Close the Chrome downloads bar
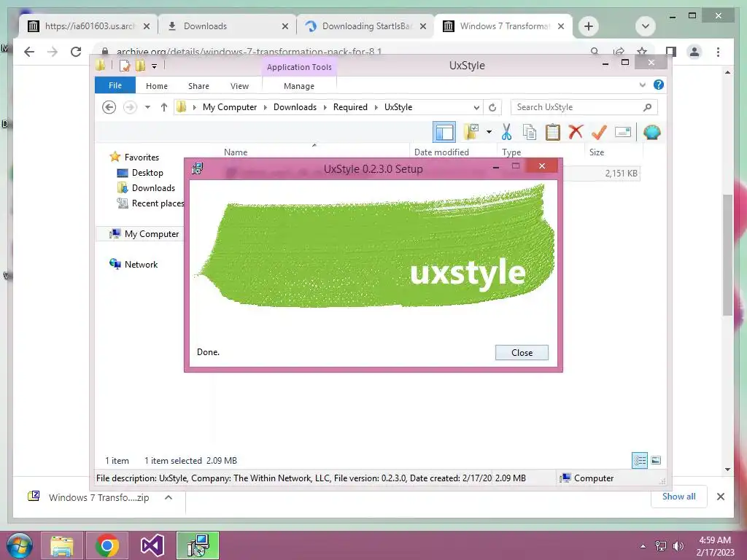Screen dimensions: 747x560 [720, 497]
